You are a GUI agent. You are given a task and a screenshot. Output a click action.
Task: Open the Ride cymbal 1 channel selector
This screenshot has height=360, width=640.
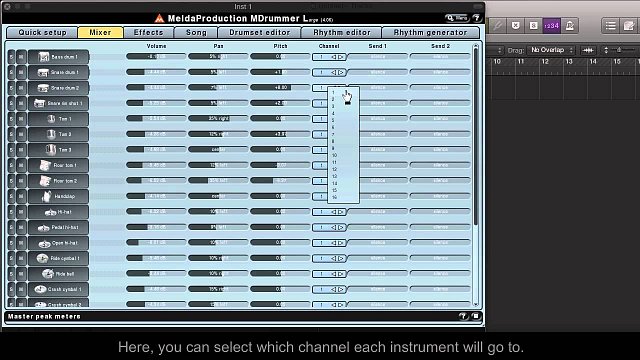pos(329,259)
